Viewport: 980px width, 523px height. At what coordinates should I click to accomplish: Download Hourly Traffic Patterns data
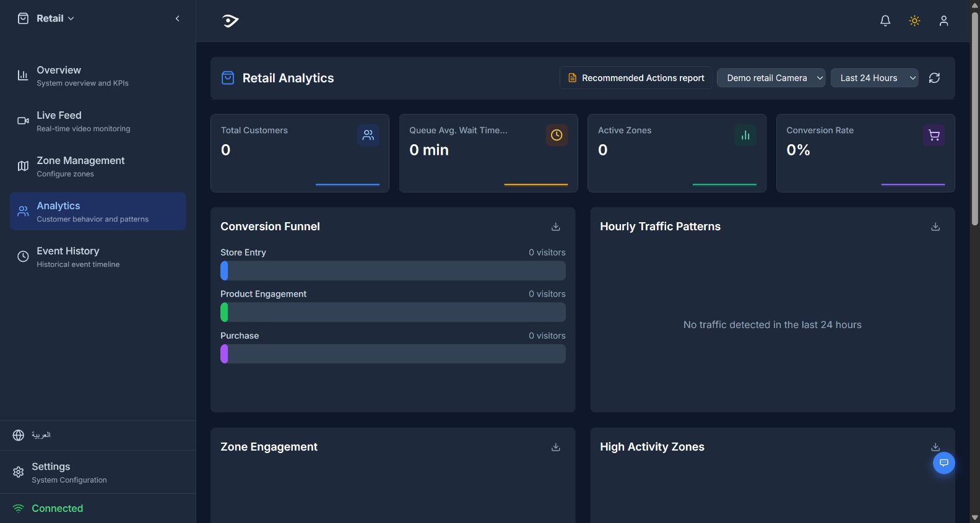click(x=935, y=227)
